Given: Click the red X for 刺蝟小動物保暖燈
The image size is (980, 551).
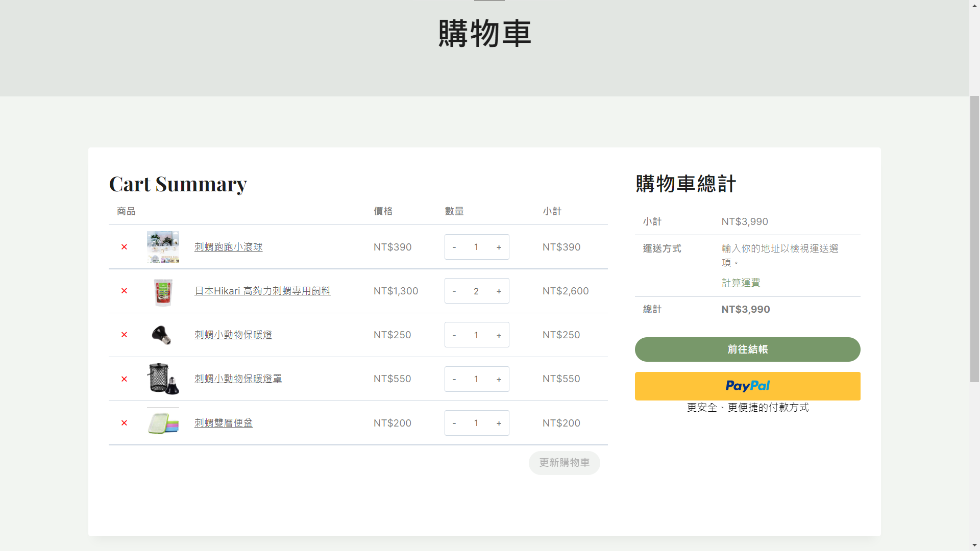Looking at the screenshot, I should point(124,335).
